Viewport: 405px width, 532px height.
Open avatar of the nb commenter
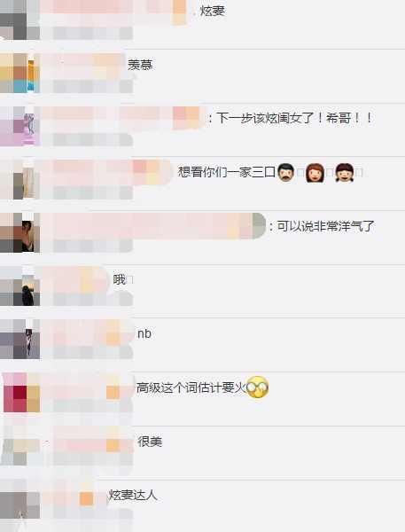click(19, 339)
